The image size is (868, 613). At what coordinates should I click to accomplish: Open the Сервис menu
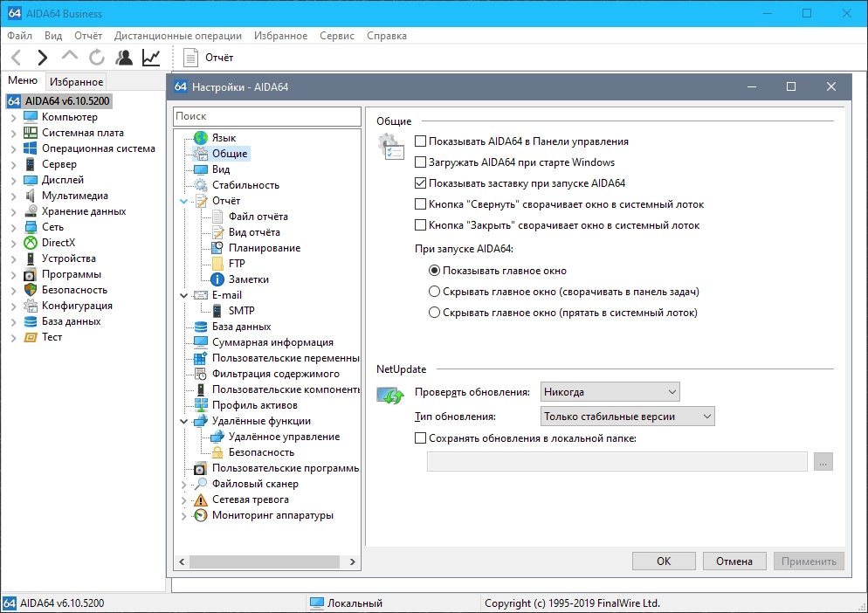(336, 36)
